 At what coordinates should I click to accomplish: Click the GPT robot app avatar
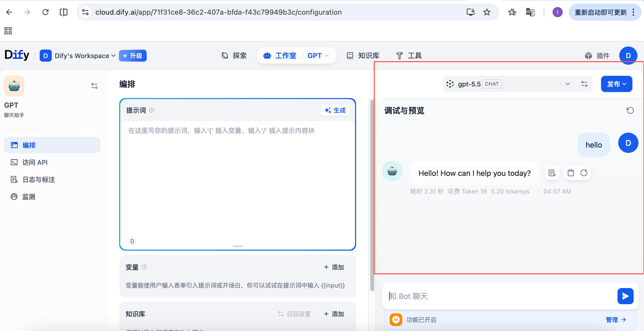click(x=14, y=86)
